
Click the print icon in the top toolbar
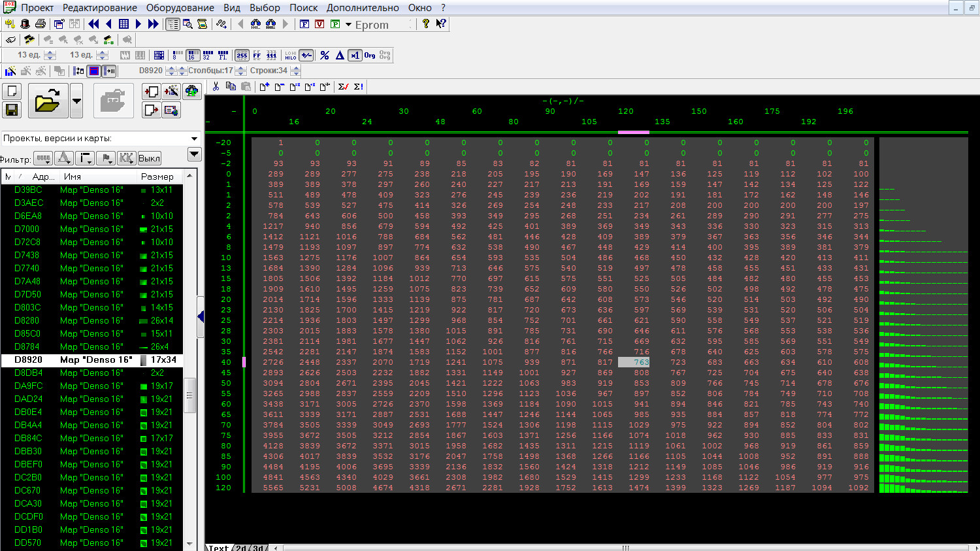click(x=40, y=24)
